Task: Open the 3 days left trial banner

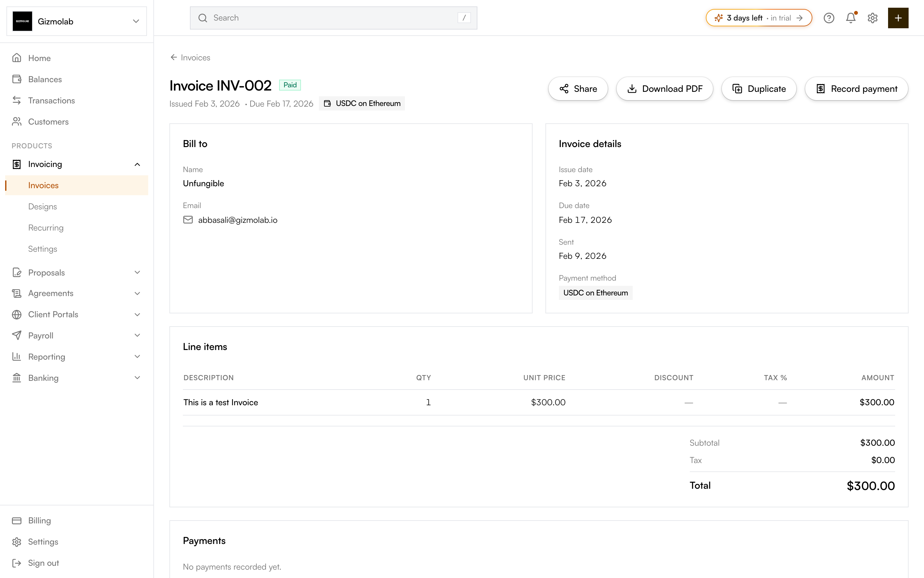Action: 758,18
